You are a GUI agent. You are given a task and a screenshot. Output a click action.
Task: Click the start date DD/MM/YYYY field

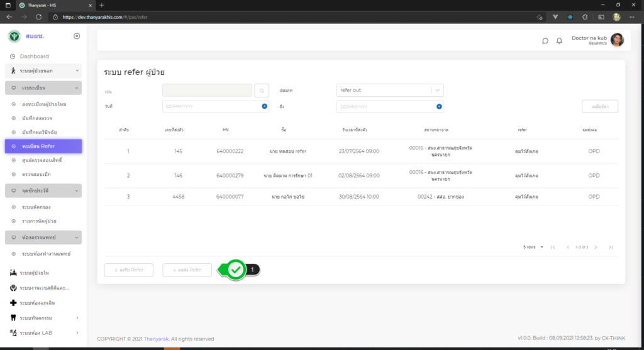click(x=211, y=107)
